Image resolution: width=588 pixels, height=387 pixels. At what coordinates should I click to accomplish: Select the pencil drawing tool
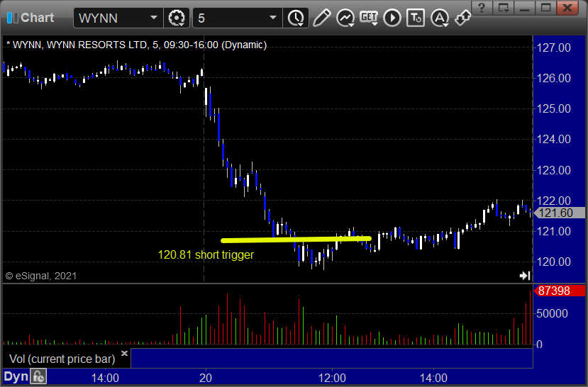(x=322, y=18)
